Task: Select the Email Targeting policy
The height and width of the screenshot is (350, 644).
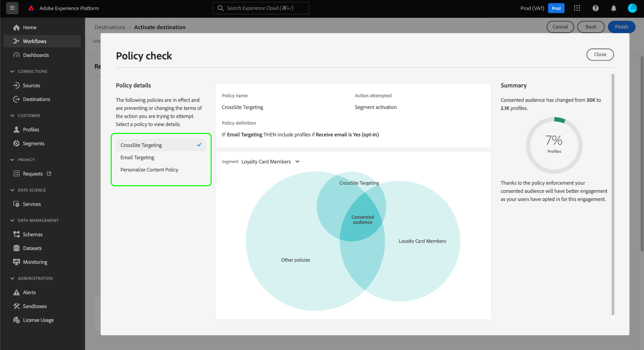Action: [161, 157]
